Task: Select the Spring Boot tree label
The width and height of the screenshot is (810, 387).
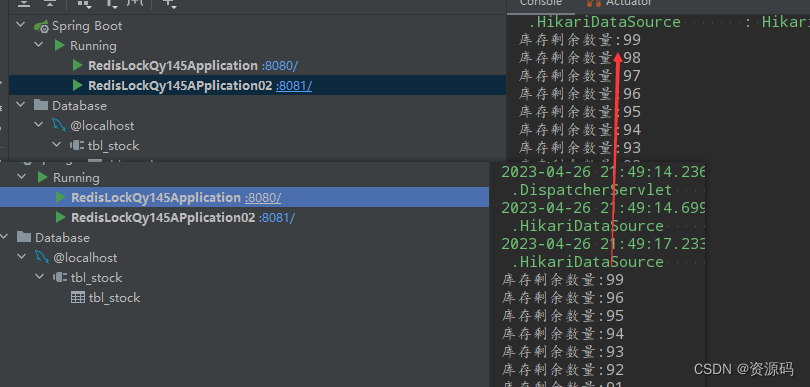Action: [87, 26]
